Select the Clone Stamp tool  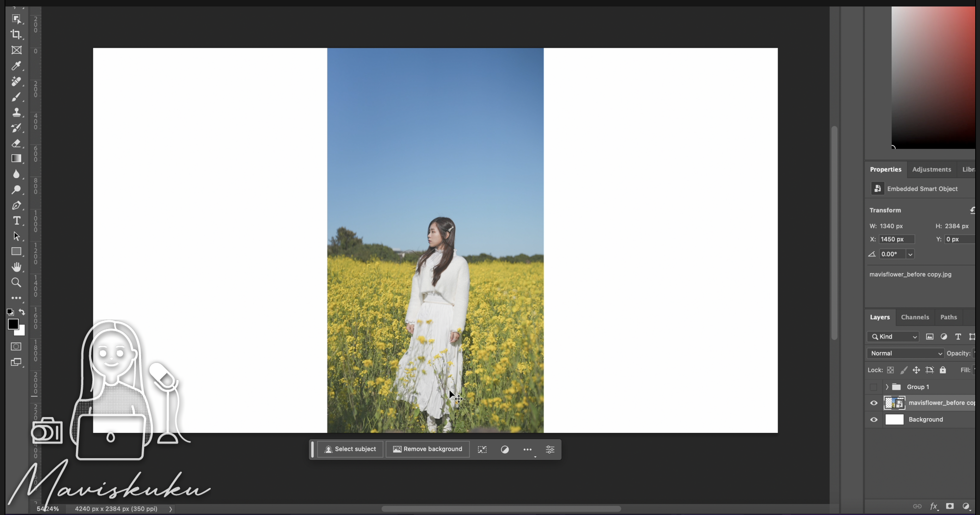point(16,112)
